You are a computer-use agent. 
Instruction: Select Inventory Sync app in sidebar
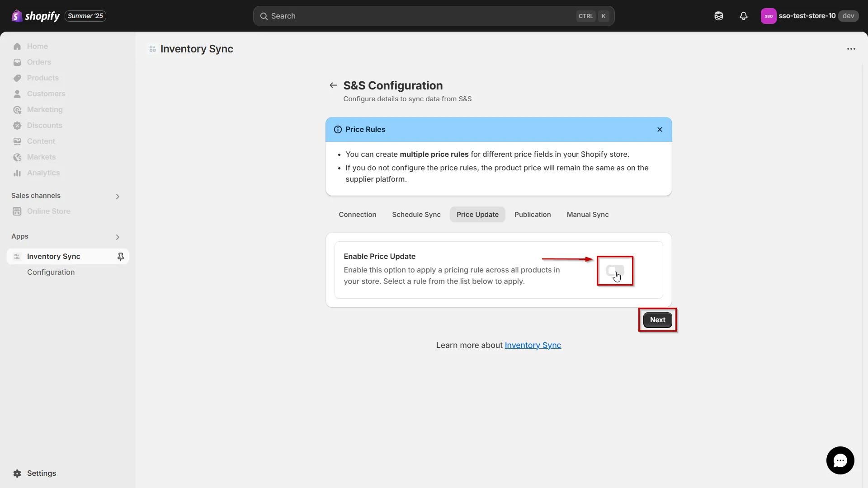click(x=53, y=256)
